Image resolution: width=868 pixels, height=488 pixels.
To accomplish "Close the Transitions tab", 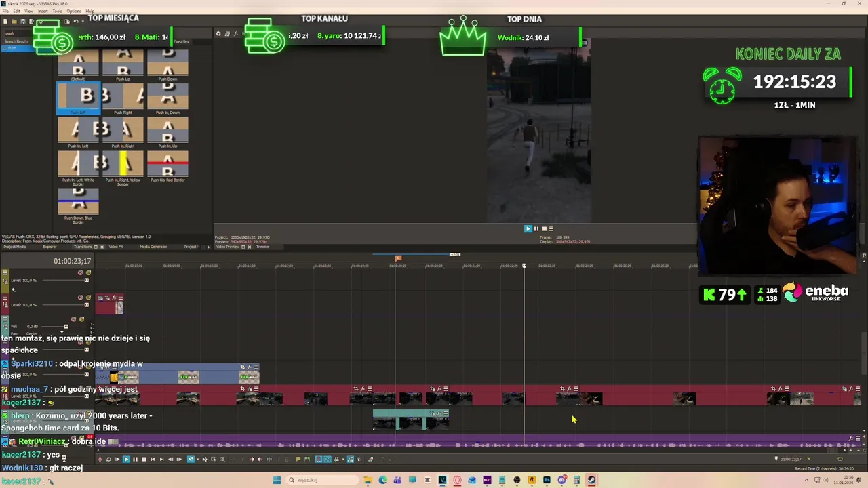I will pyautogui.click(x=102, y=247).
